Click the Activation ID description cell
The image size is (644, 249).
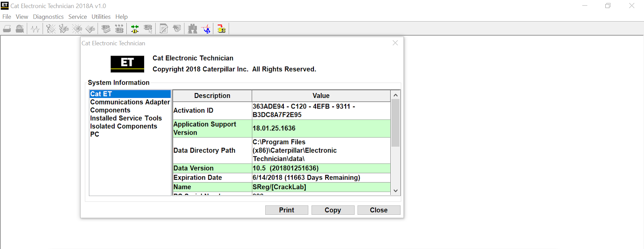pos(212,110)
